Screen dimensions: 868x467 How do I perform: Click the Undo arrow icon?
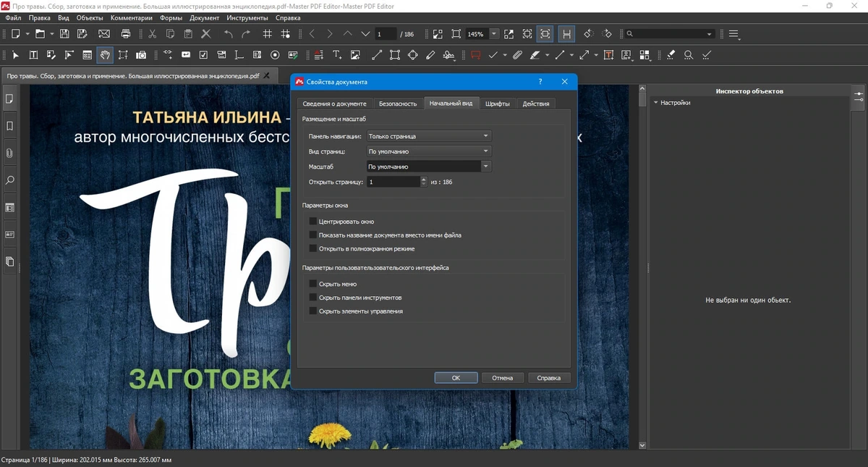229,33
